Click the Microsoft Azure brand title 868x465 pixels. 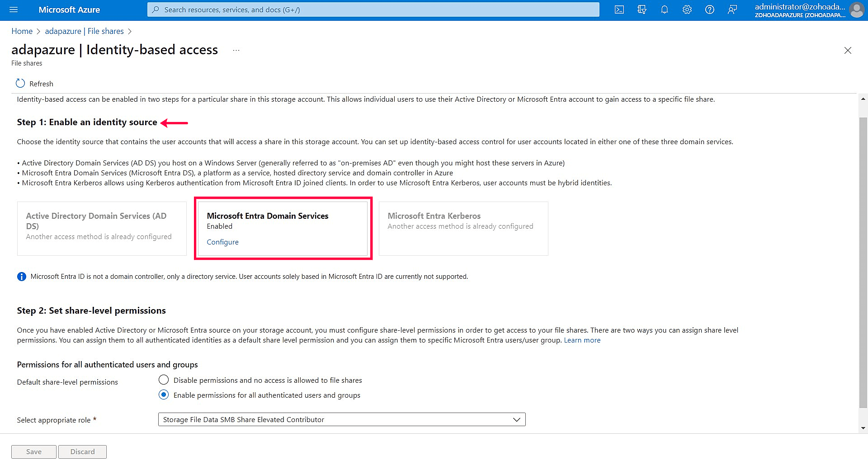[x=69, y=9]
